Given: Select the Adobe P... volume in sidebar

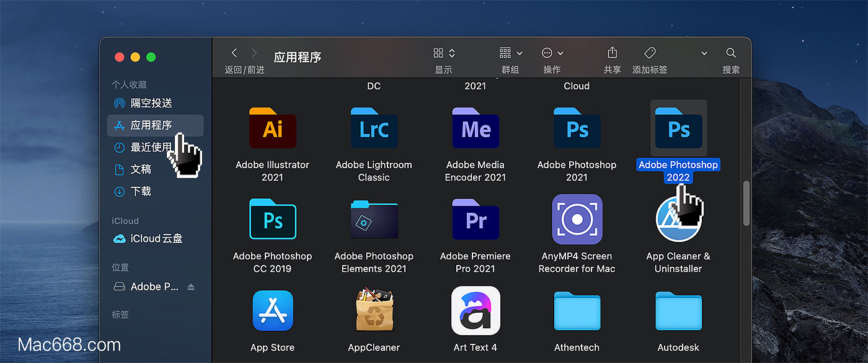Looking at the screenshot, I should (154, 287).
